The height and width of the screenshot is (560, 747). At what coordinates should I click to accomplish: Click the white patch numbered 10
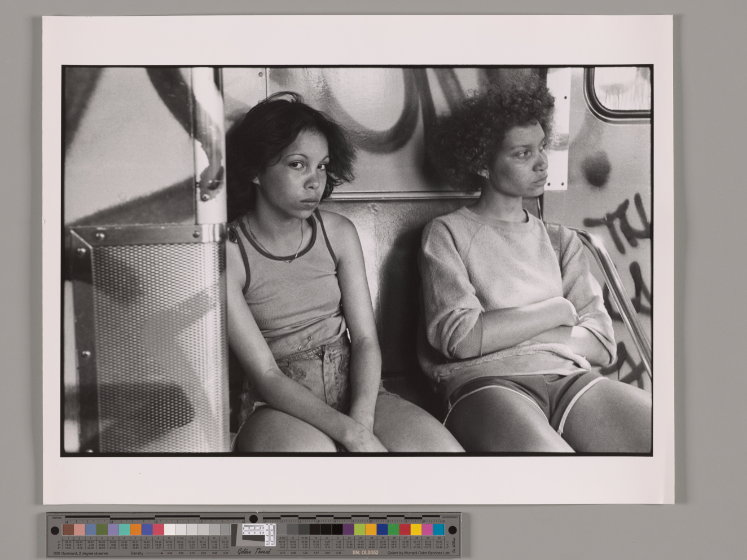pos(169,530)
